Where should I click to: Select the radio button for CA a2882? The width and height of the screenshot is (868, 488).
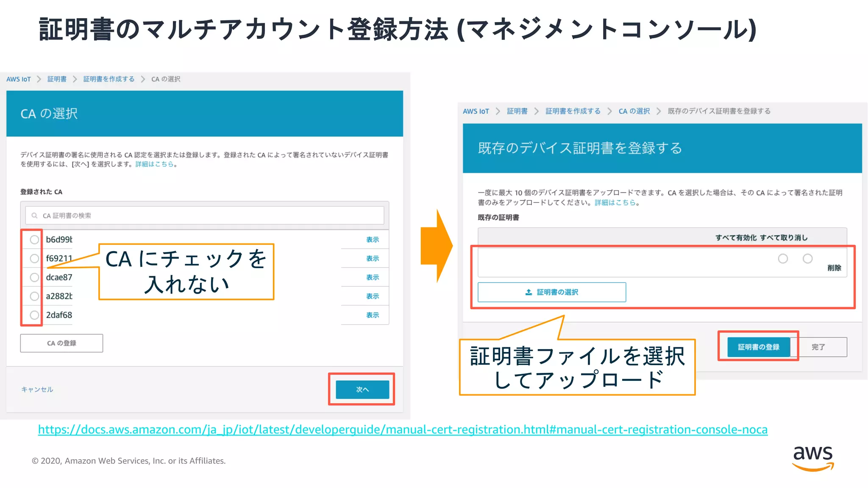click(34, 296)
